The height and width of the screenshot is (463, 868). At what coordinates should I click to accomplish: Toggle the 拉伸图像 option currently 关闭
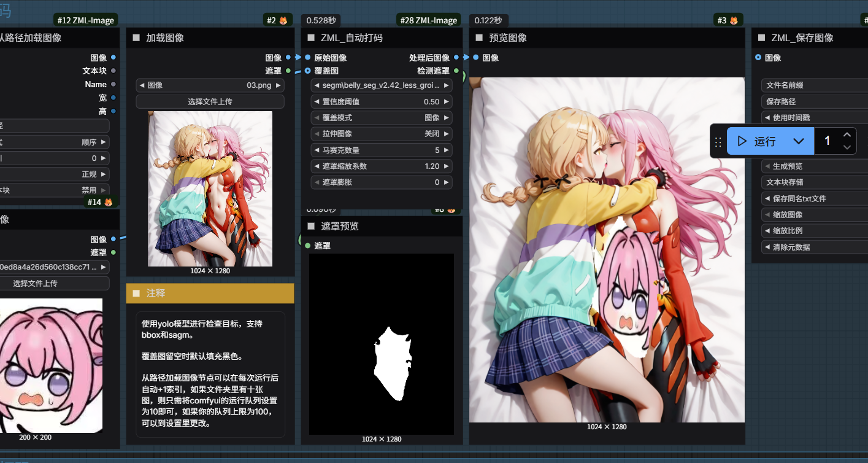pos(382,134)
